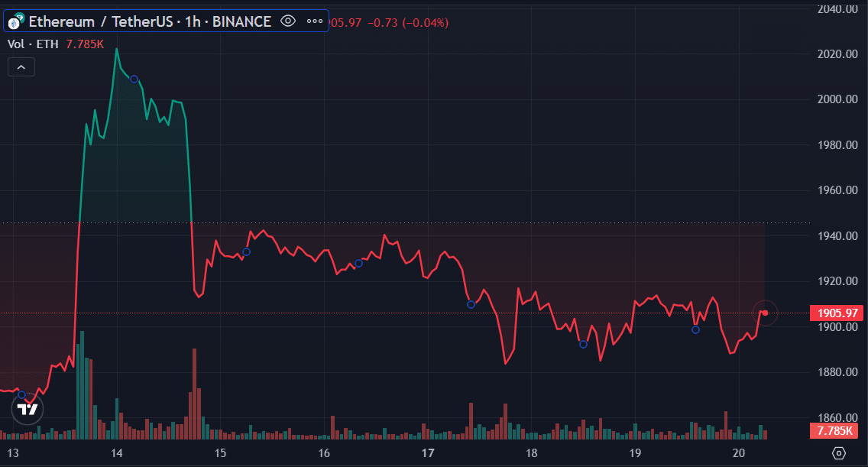Collapse the legend with the chevron button
868x467 pixels.
21,67
